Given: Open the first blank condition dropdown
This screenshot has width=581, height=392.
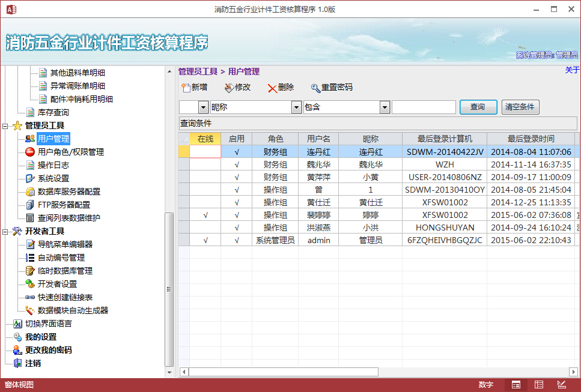Looking at the screenshot, I should coord(203,107).
